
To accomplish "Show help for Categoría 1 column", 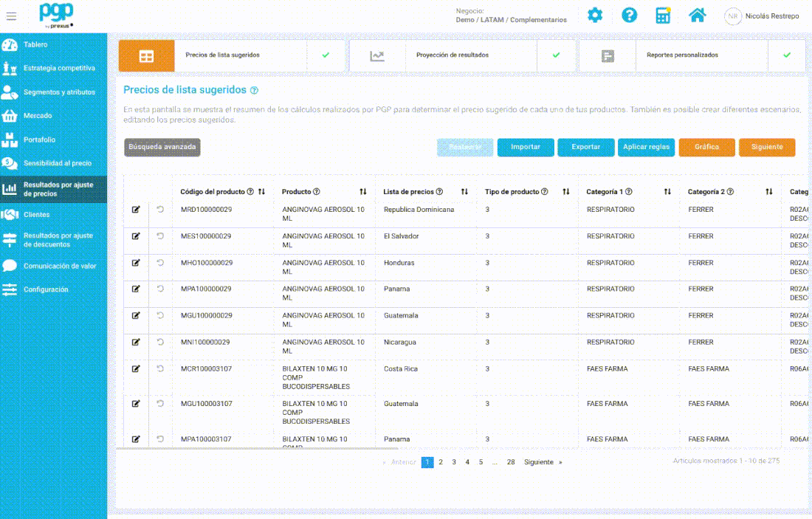I will [x=629, y=192].
